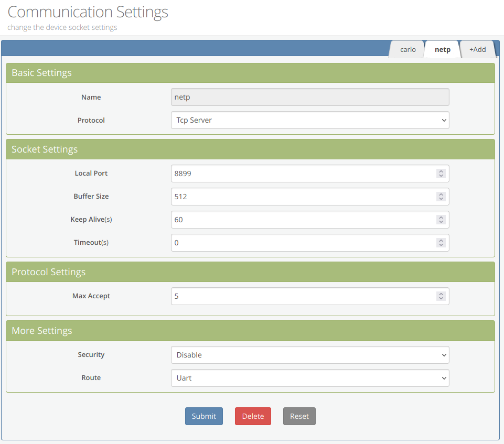Open the Protocol dropdown
The height and width of the screenshot is (444, 504).
tap(309, 120)
